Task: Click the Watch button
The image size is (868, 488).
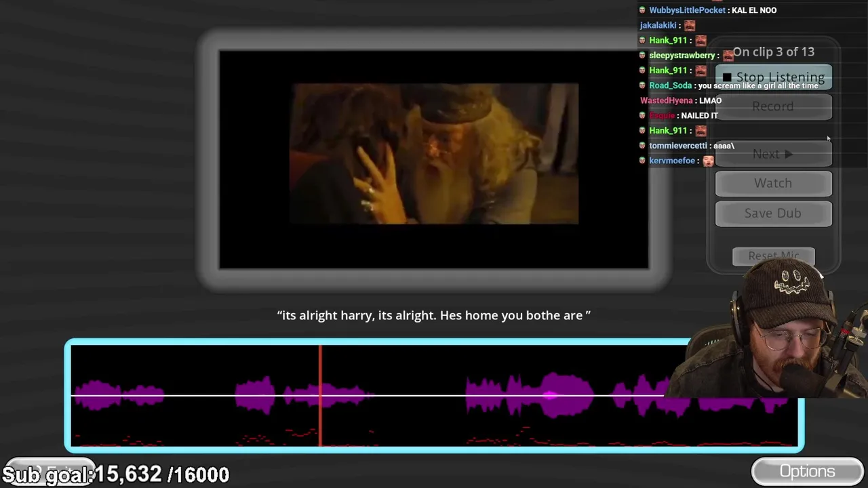Action: click(x=773, y=184)
